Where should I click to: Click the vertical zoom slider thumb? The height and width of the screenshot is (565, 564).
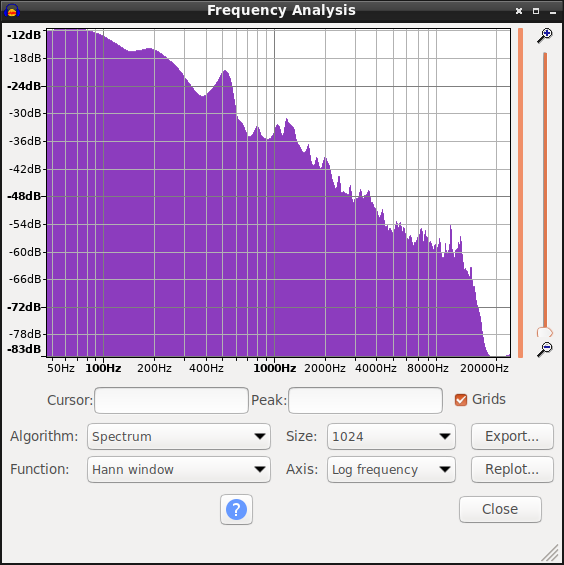(x=545, y=332)
